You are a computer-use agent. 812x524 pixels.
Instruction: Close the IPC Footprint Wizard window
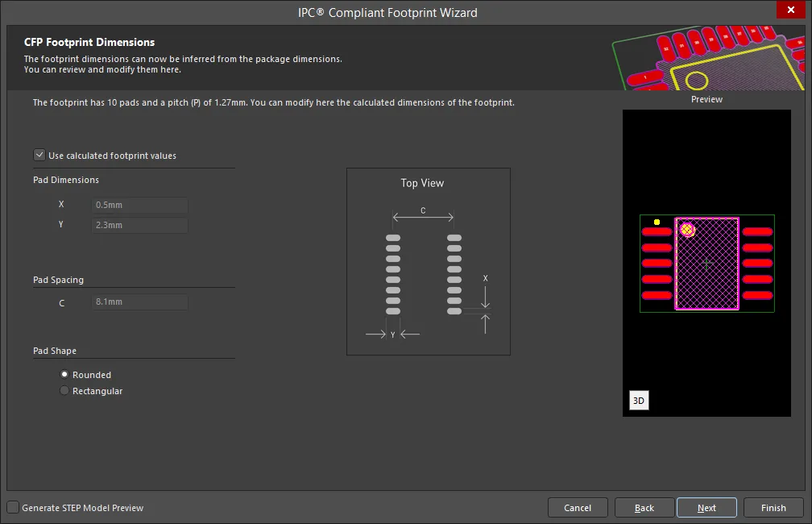791,10
